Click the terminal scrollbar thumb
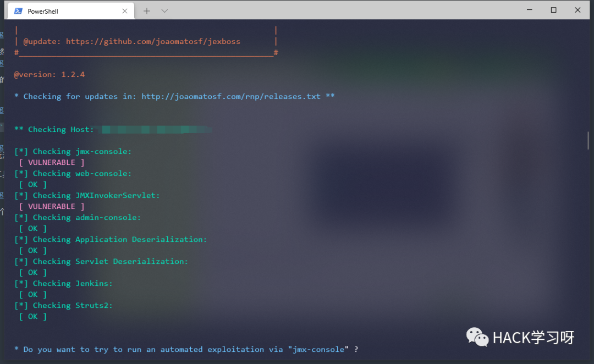Viewport: 594px width, 364px height. click(x=588, y=141)
